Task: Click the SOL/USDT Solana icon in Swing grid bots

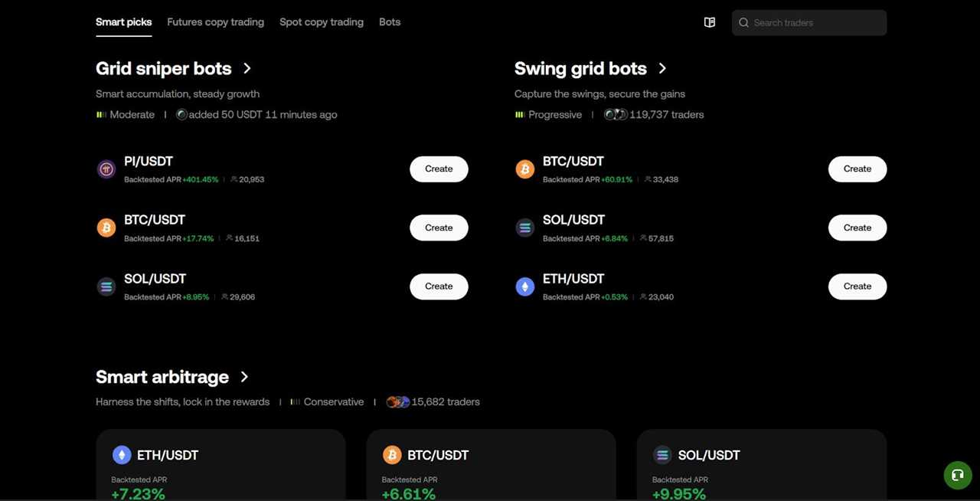Action: click(524, 228)
